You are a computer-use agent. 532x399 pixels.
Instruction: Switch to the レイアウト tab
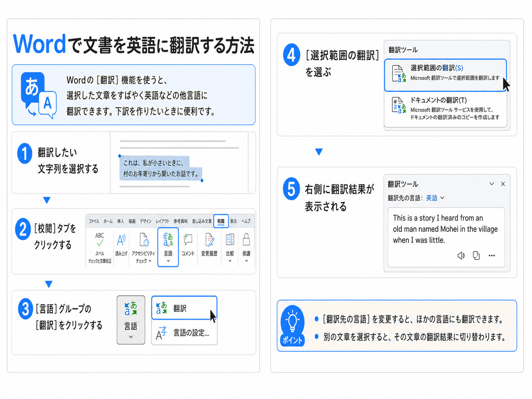162,221
